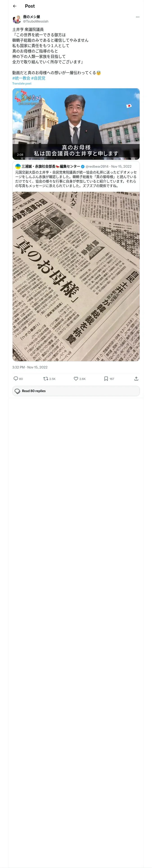The image size is (152, 868).
Task: Click the author's profile avatar
Action: pos(16,19)
